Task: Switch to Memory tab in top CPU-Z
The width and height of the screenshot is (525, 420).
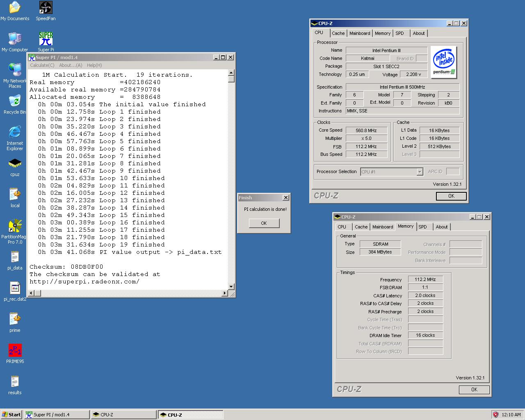Action: (x=383, y=33)
